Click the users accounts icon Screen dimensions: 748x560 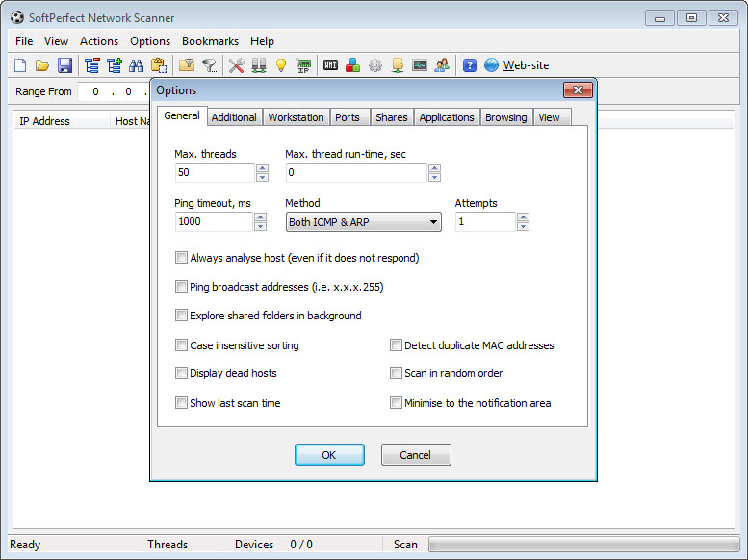click(442, 65)
